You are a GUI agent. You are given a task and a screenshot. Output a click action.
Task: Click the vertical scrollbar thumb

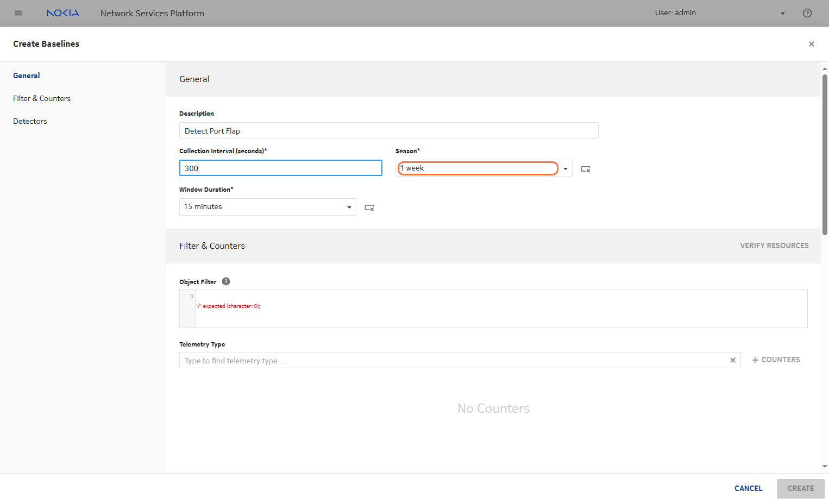[x=825, y=155]
